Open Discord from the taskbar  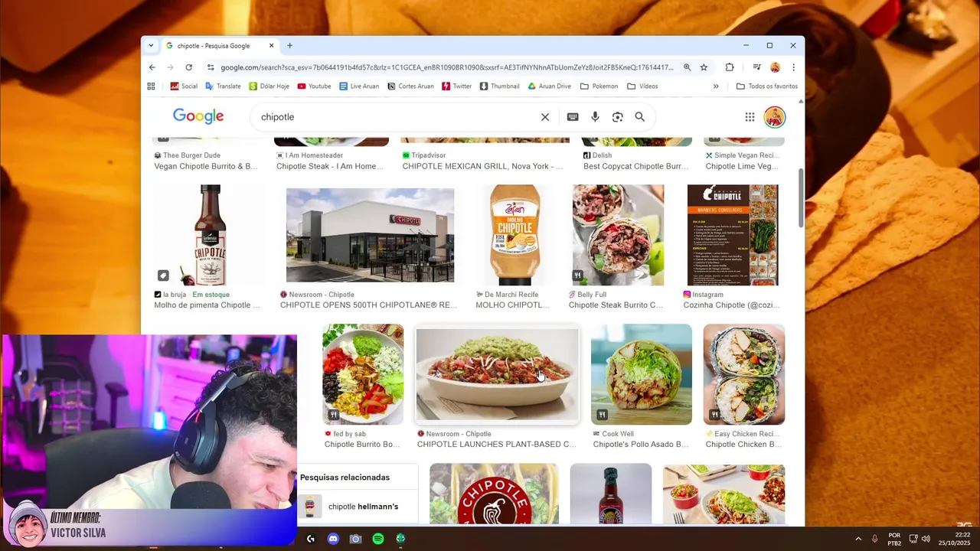tap(333, 539)
